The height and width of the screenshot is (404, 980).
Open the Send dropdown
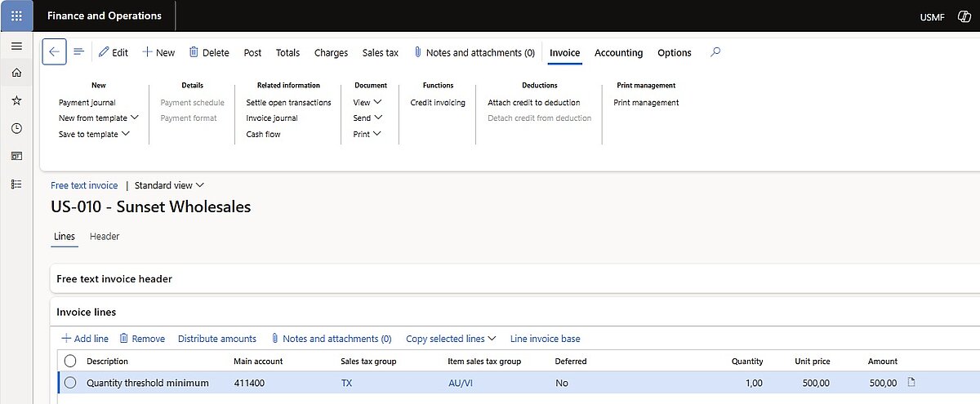(x=367, y=118)
